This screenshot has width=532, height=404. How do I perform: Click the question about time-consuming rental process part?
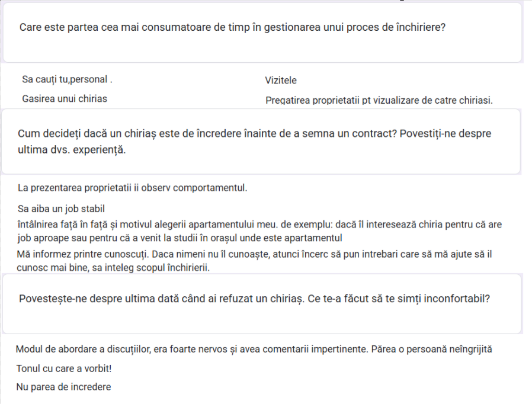click(232, 27)
